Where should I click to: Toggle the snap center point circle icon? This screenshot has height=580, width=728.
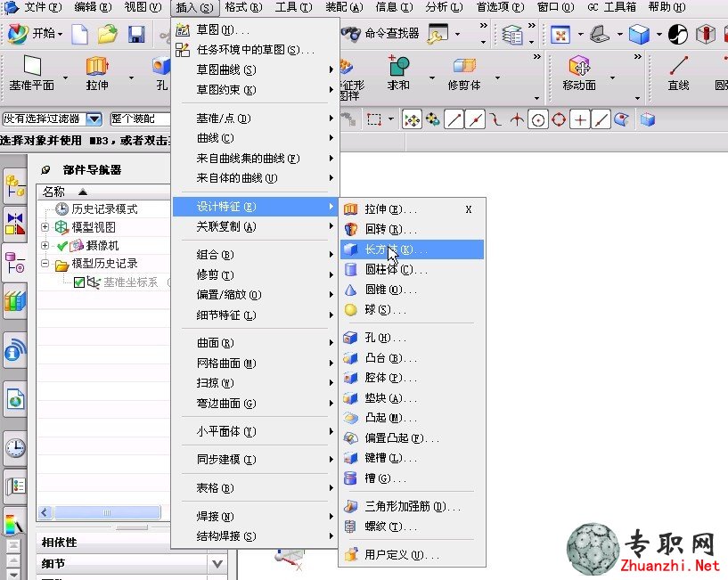pos(537,120)
